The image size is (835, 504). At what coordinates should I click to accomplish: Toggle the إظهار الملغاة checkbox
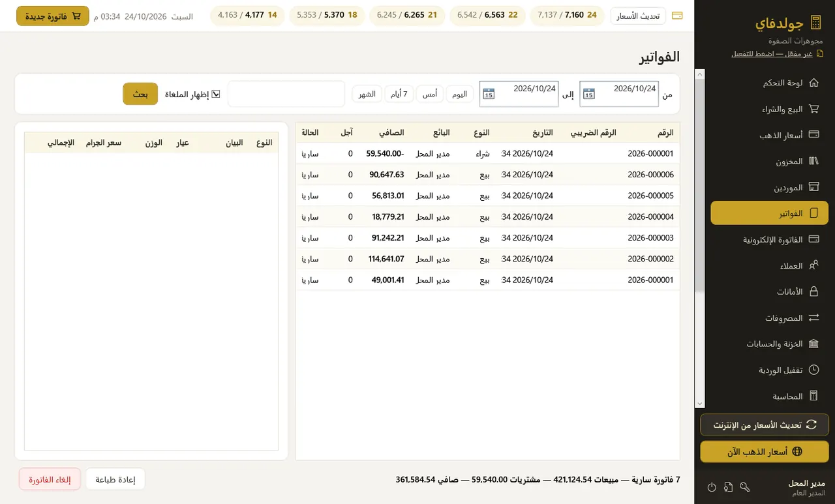coord(216,94)
